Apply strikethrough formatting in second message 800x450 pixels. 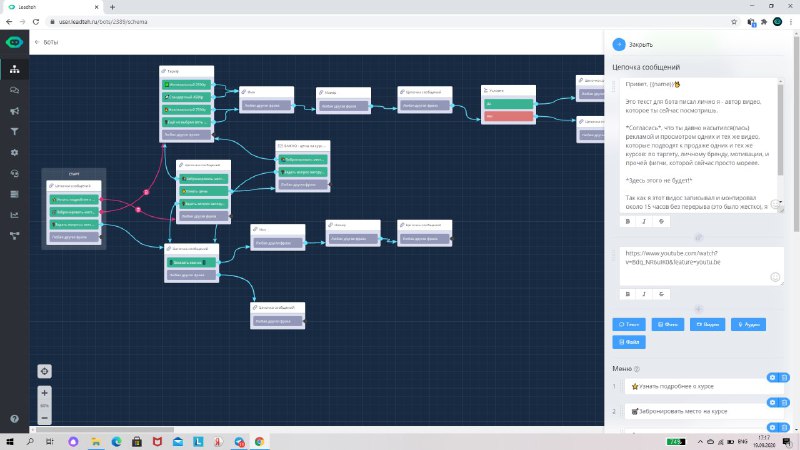(x=661, y=294)
